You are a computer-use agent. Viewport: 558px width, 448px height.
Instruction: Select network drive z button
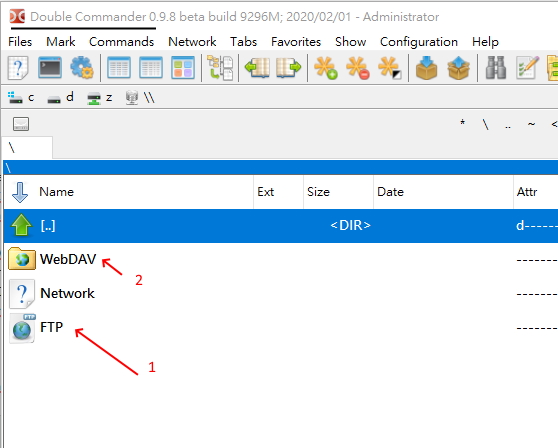click(100, 97)
